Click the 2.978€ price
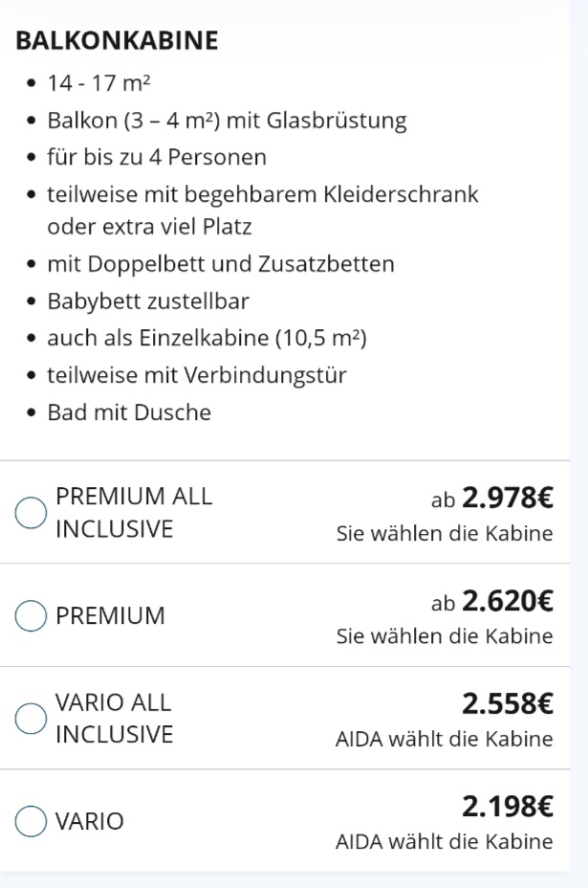Viewport: 588px width, 888px height. click(507, 498)
